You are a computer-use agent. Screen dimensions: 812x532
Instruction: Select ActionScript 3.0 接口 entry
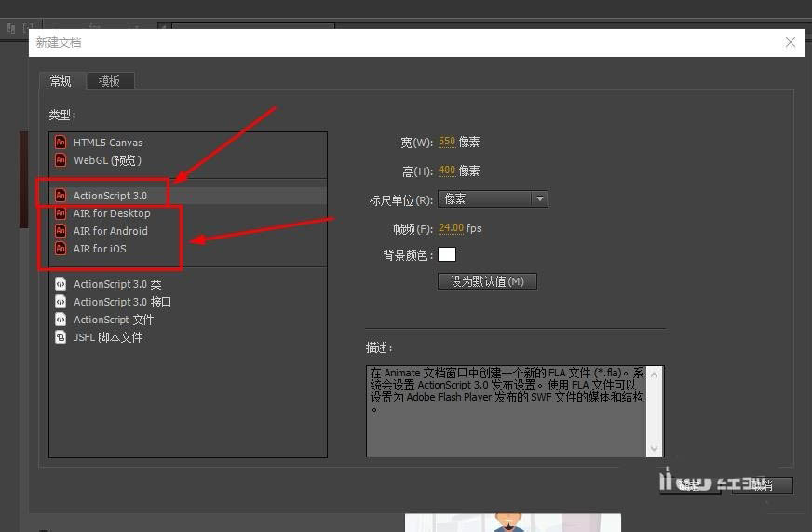(x=188, y=302)
